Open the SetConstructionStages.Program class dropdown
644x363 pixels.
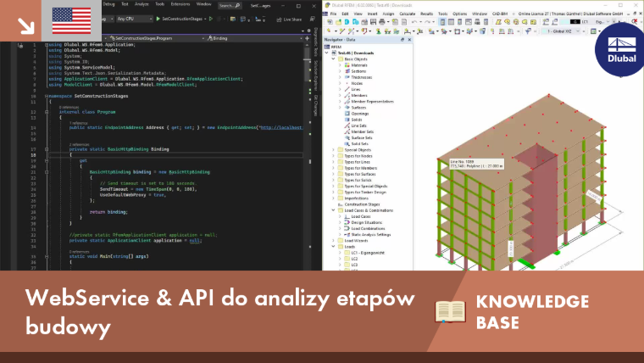coord(158,38)
